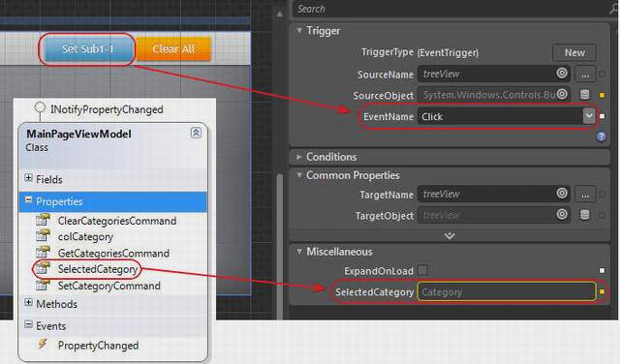Click the New TriggerType button
The height and width of the screenshot is (364, 620).
coord(574,52)
